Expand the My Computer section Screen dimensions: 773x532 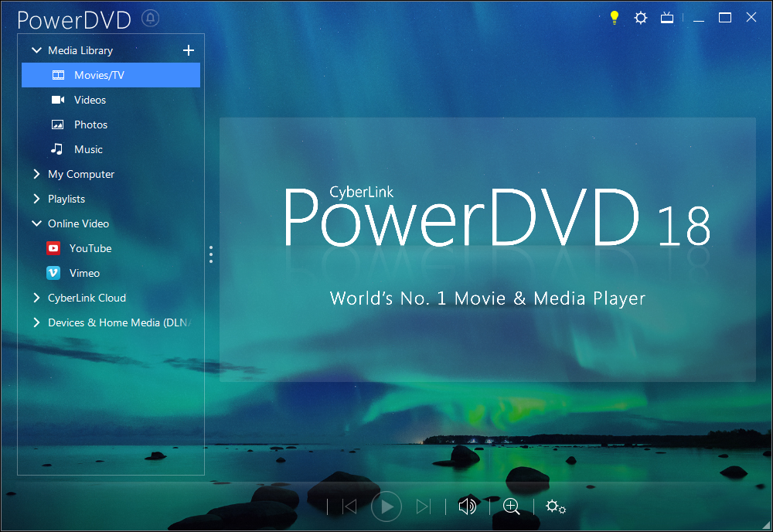(36, 174)
